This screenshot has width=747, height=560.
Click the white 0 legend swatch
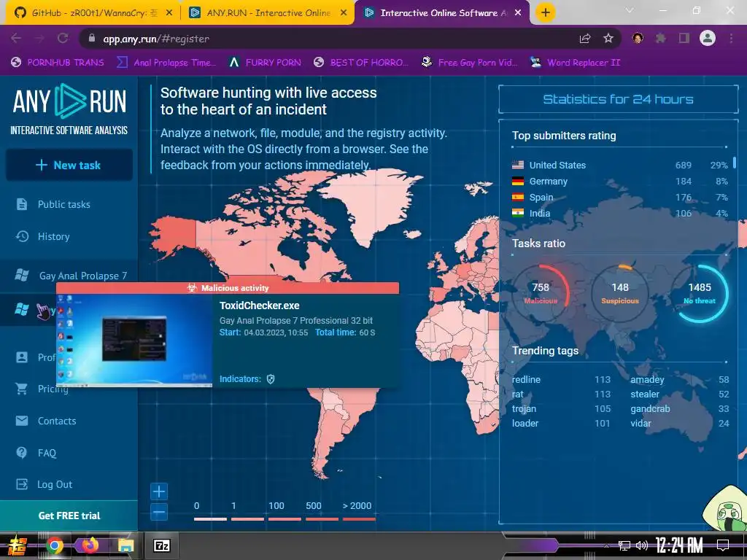point(210,519)
